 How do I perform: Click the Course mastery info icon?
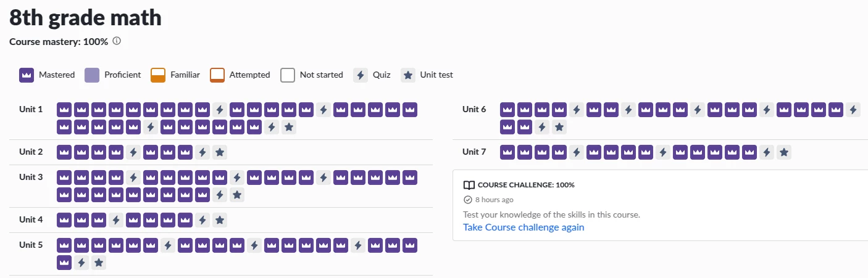(117, 41)
